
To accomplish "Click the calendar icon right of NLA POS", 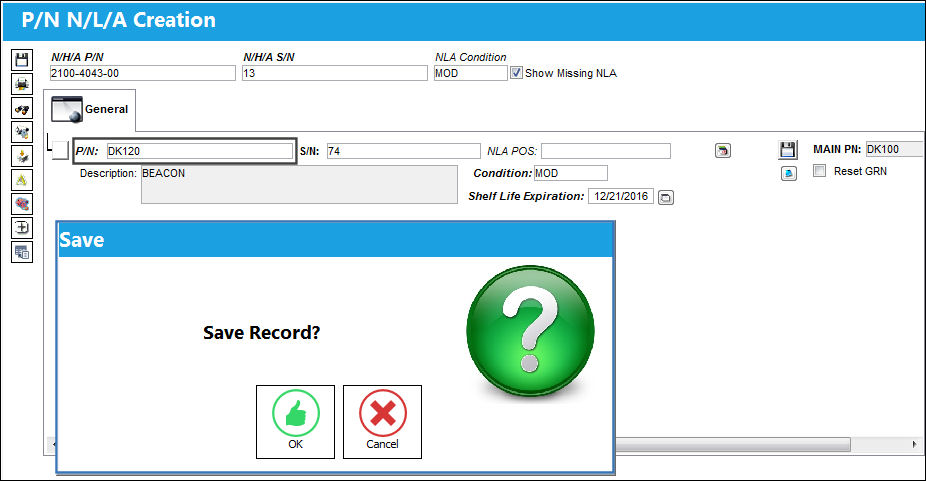I will 723,151.
